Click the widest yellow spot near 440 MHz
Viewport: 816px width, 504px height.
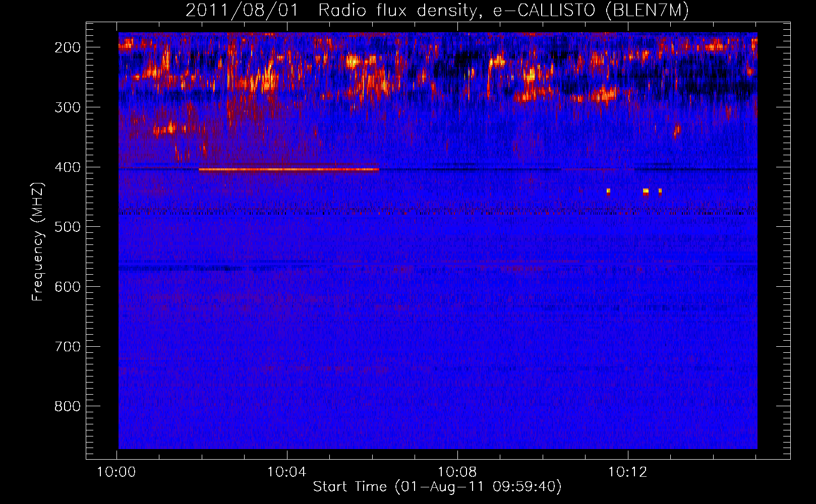tap(646, 191)
